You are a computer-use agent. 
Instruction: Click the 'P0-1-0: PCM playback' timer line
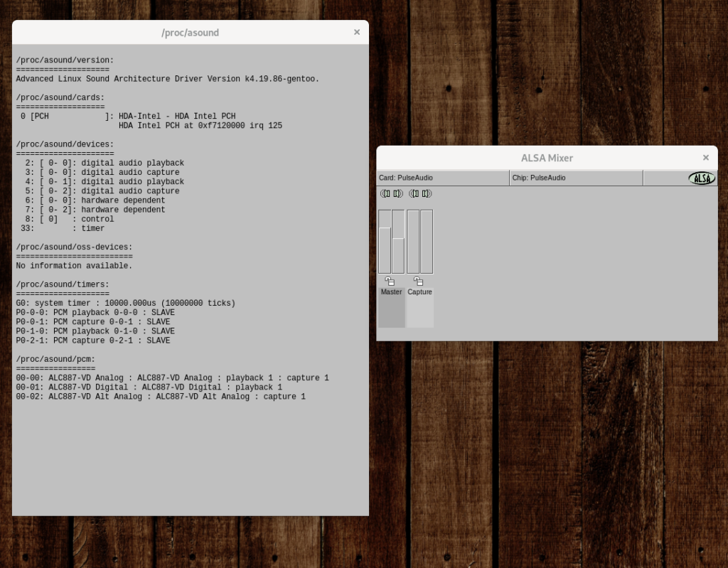tap(95, 331)
